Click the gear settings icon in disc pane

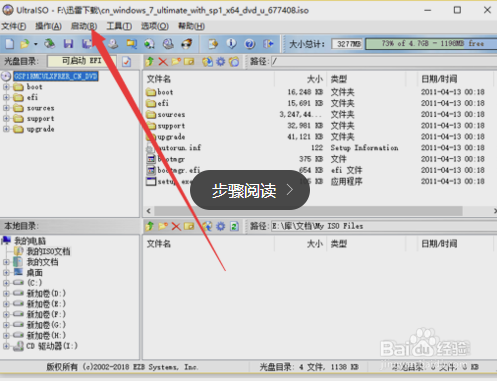(221, 62)
